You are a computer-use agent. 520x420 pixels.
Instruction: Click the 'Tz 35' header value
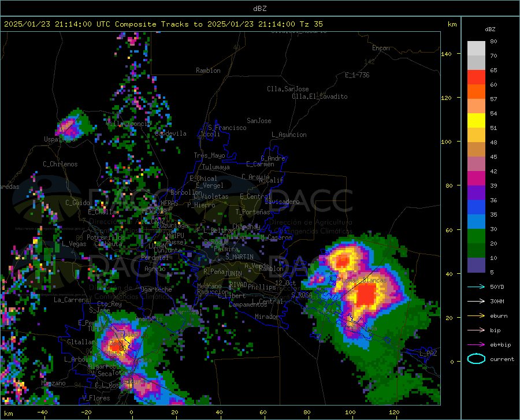tap(311, 24)
